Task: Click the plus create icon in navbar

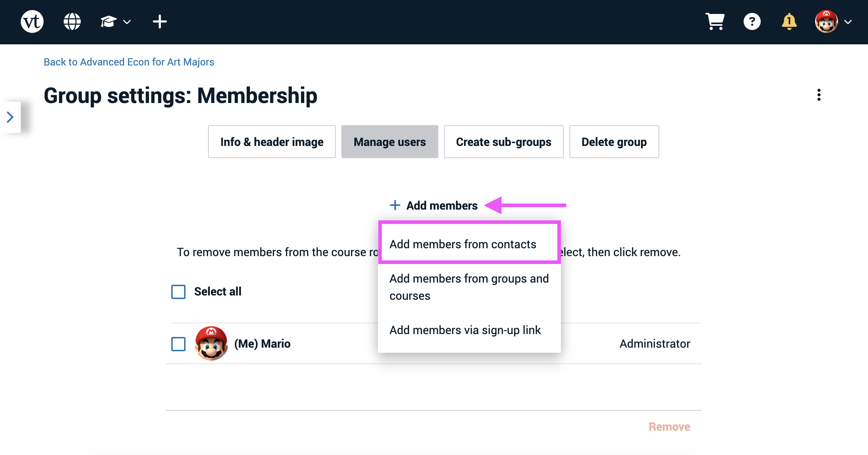Action: point(160,22)
